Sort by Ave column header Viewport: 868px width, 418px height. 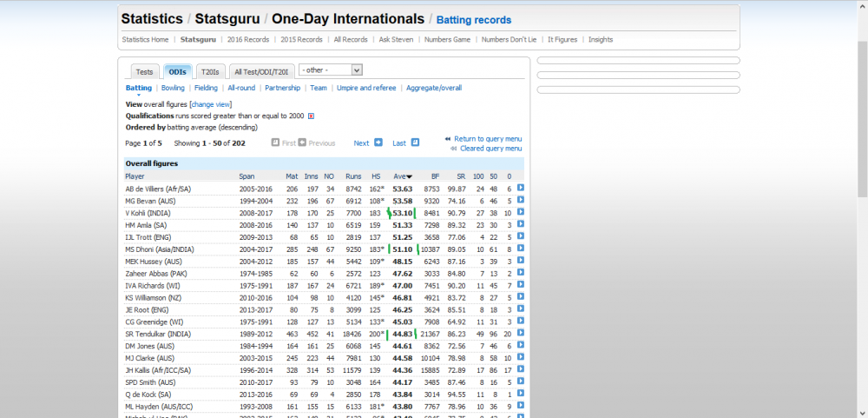pos(403,176)
